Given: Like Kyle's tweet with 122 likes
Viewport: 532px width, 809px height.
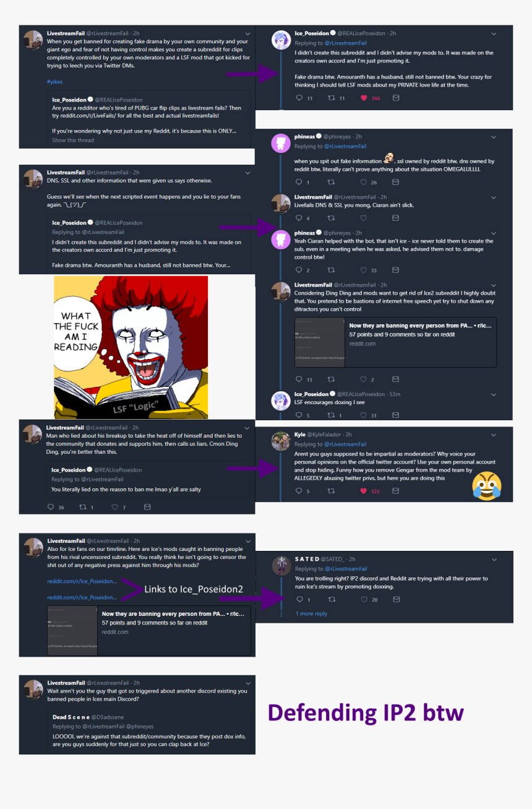Looking at the screenshot, I should (x=364, y=491).
